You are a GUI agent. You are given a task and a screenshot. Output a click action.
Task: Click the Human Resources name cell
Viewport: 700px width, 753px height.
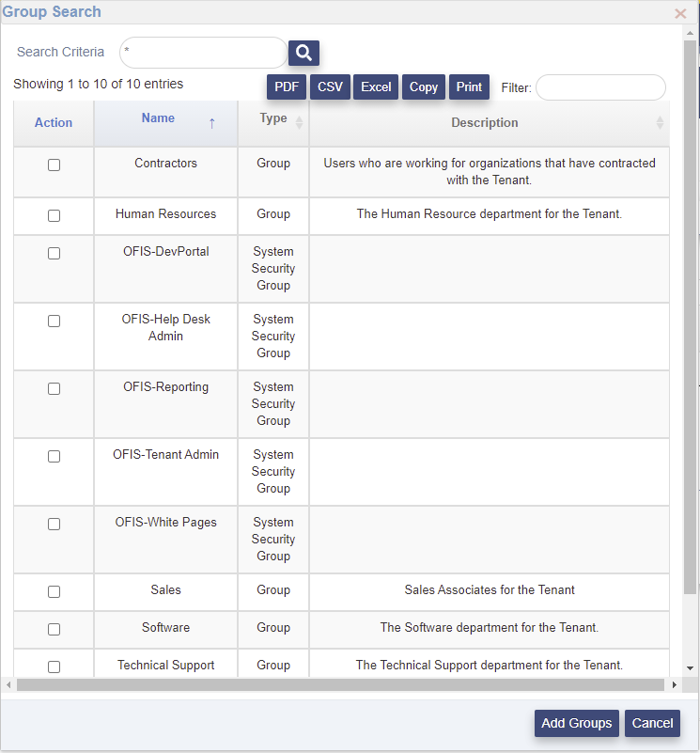[165, 214]
